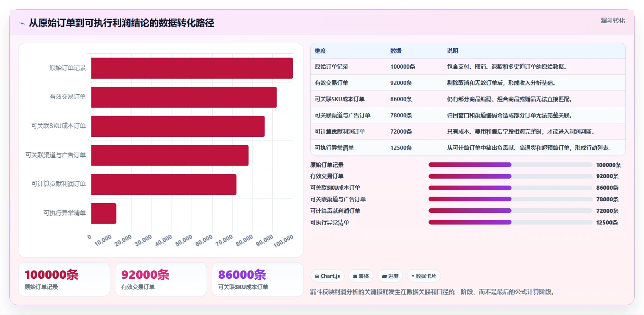The image size is (644, 315).
Task: Click the 有效交易订单 bar in the chart
Action: [184, 97]
